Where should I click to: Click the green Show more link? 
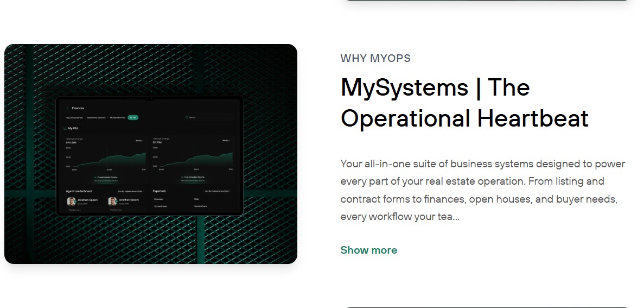(369, 250)
